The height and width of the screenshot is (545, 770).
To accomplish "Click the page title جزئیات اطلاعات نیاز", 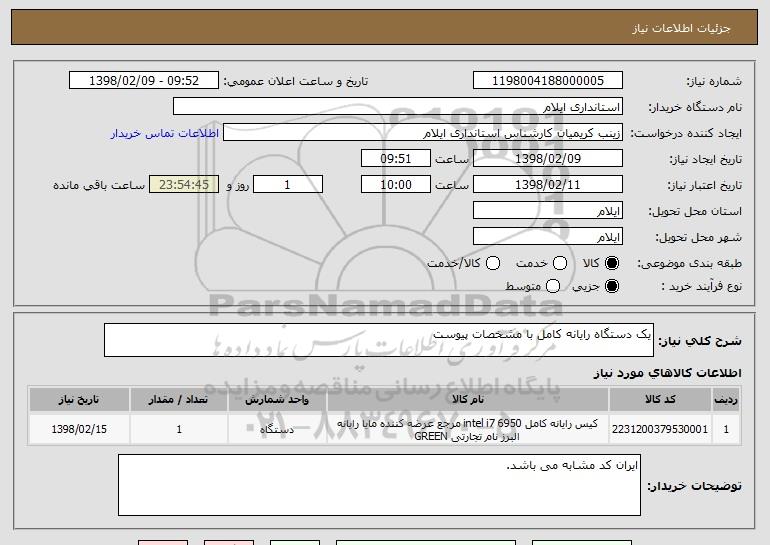I will coord(681,28).
